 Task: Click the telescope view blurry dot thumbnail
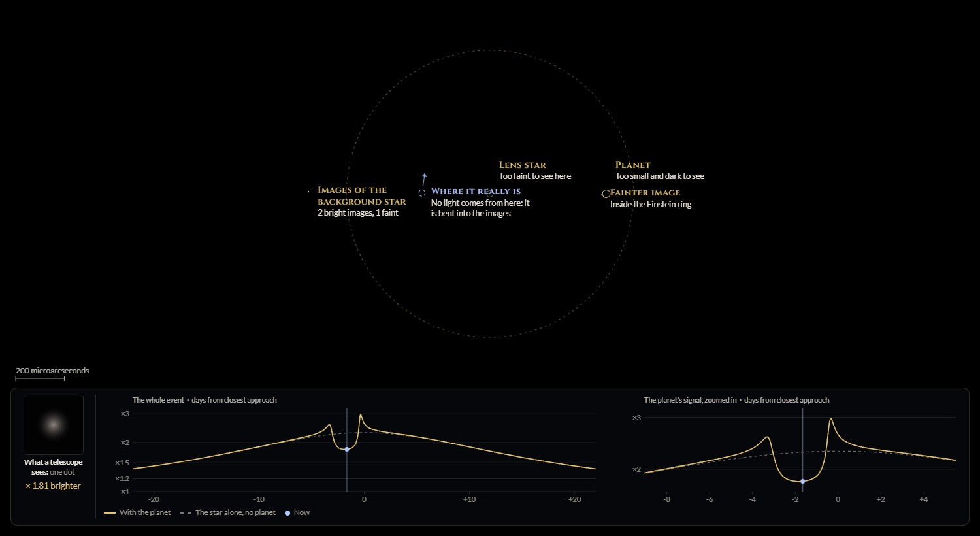pos(54,425)
